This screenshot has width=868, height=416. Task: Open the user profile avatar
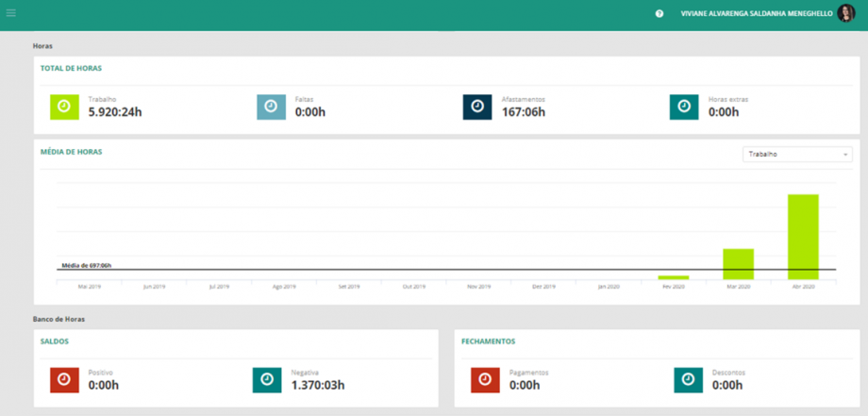(845, 13)
